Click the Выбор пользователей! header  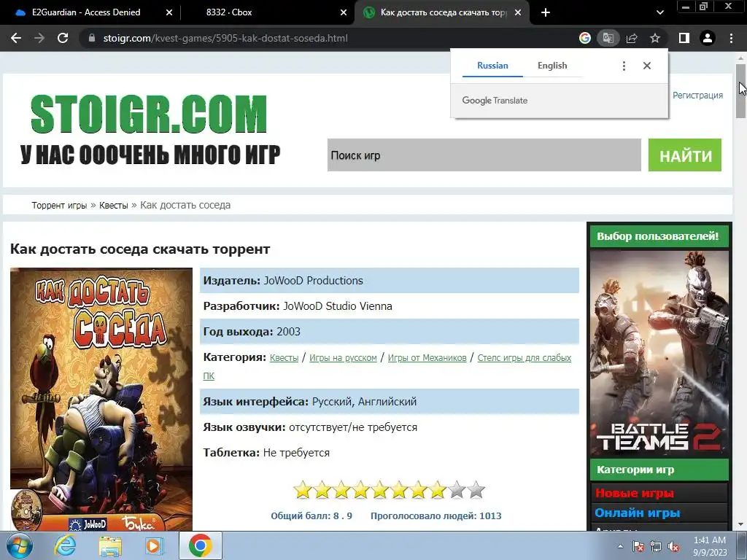click(x=659, y=236)
